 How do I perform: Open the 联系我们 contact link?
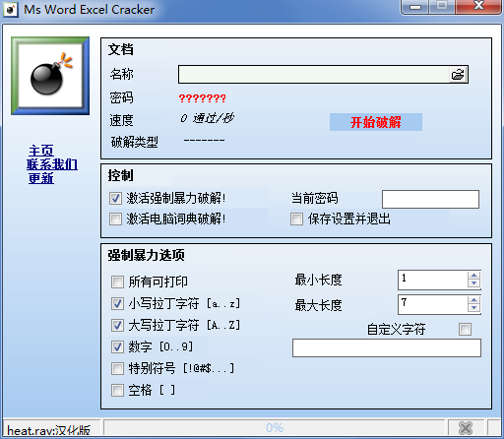pyautogui.click(x=52, y=164)
